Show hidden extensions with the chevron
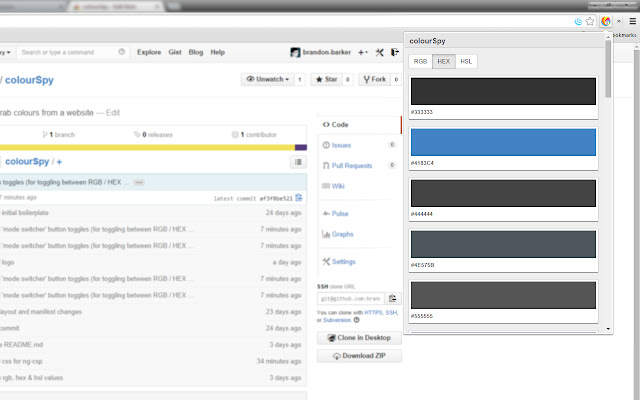The height and width of the screenshot is (400, 640). pyautogui.click(x=619, y=21)
